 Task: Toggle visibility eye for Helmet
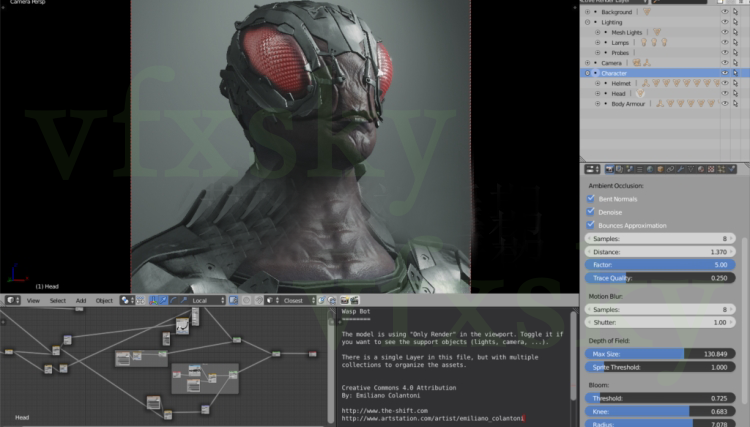pos(725,83)
